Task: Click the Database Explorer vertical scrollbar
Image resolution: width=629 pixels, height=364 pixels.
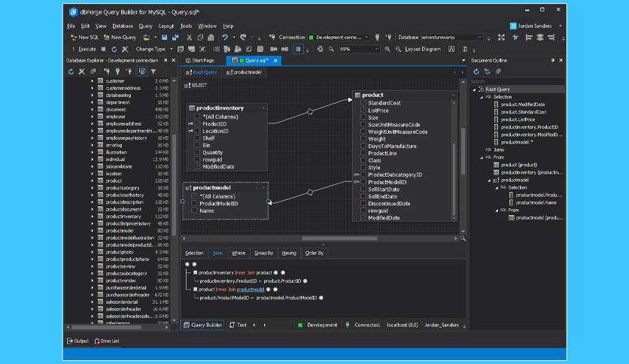Action: [174, 184]
